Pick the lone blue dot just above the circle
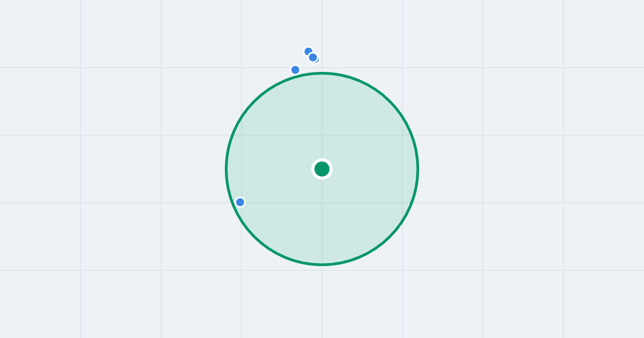The image size is (644, 338). pos(295,70)
